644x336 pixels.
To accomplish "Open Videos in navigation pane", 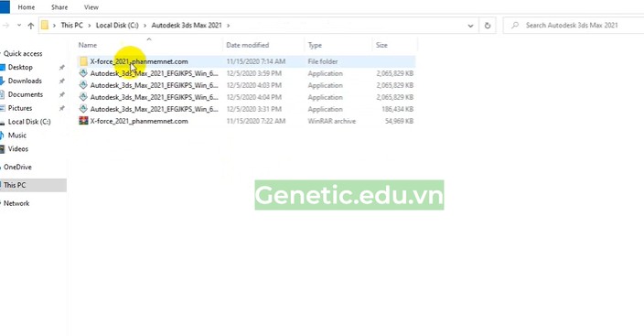I will click(18, 148).
